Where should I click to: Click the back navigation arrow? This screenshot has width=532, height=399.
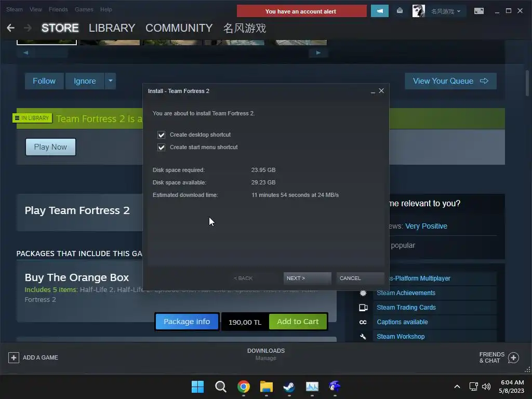coord(11,28)
